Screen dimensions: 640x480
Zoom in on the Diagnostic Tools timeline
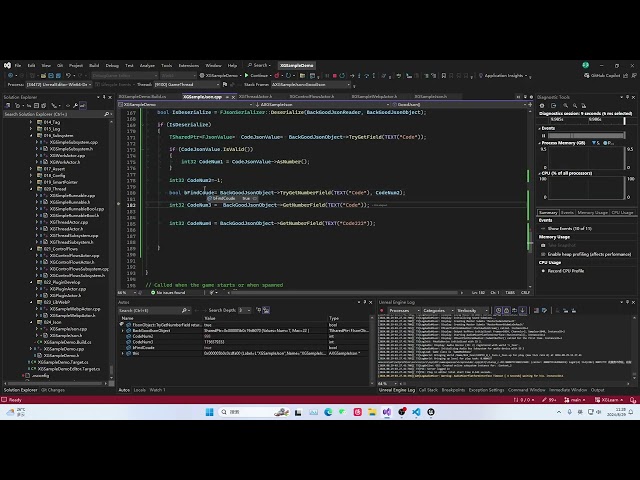tap(566, 105)
